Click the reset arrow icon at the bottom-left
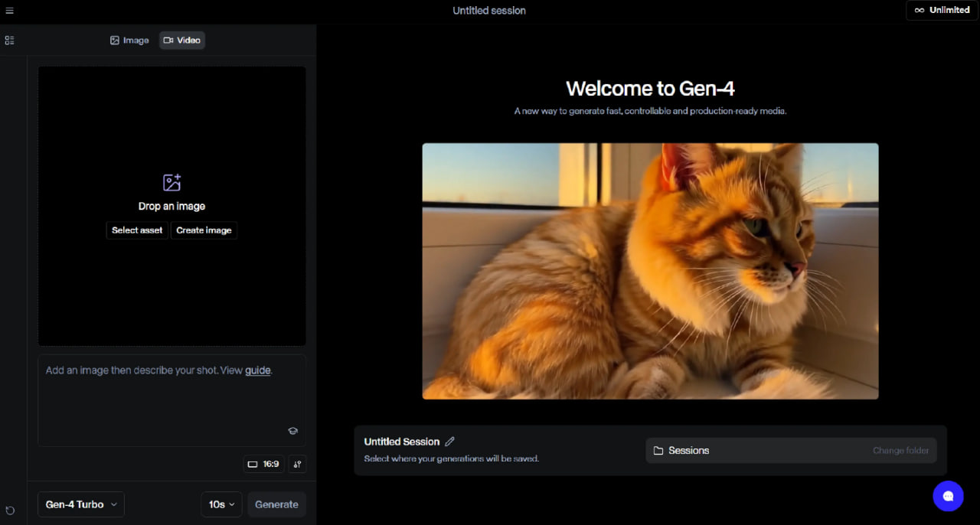Viewport: 980px width, 525px height. (x=10, y=510)
